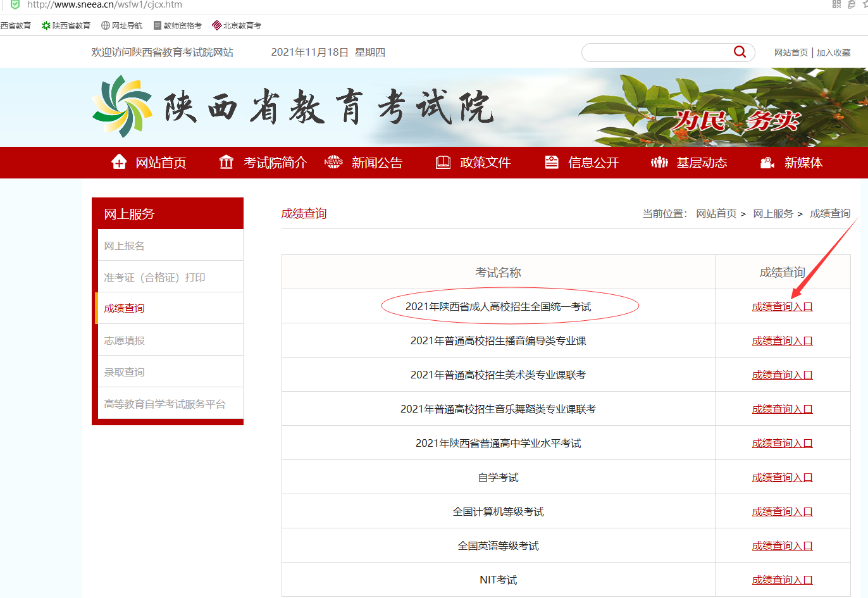Image resolution: width=868 pixels, height=598 pixels.
Task: Click 加入收藏 link at top right
Action: coord(833,53)
